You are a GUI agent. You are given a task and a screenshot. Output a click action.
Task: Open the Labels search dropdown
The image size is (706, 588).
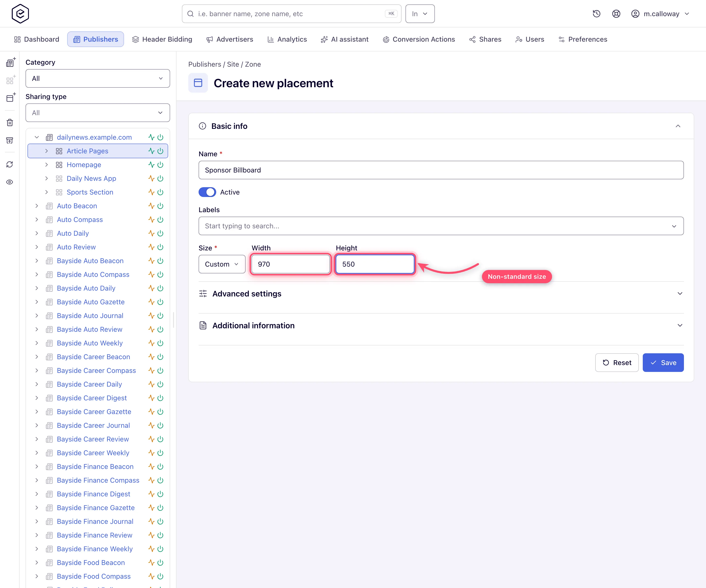click(x=441, y=226)
